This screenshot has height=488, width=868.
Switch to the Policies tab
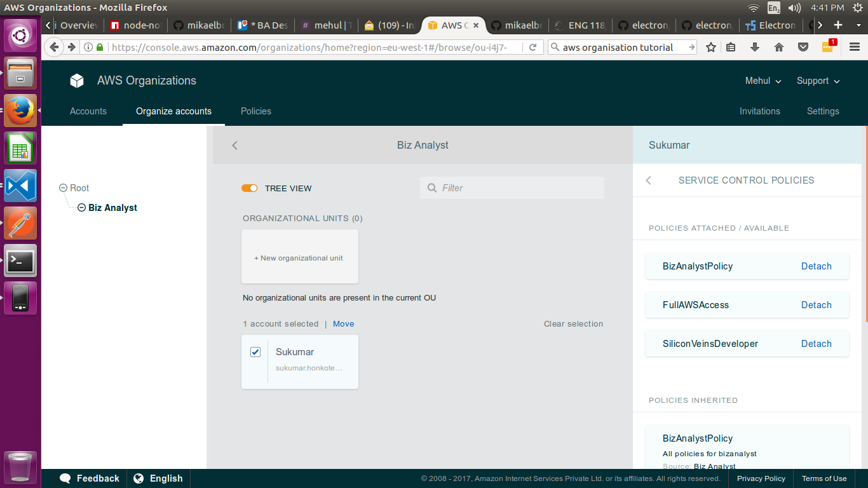point(256,111)
